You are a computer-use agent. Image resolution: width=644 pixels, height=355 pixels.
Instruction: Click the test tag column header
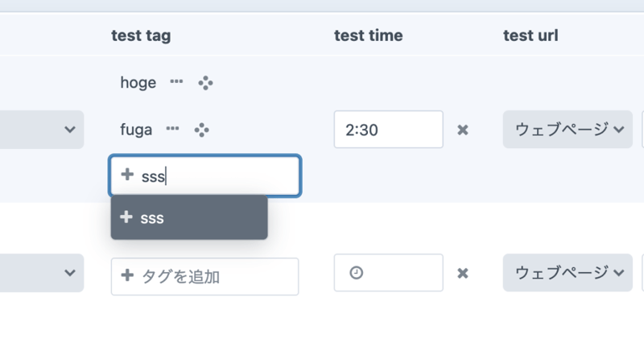[x=141, y=35]
